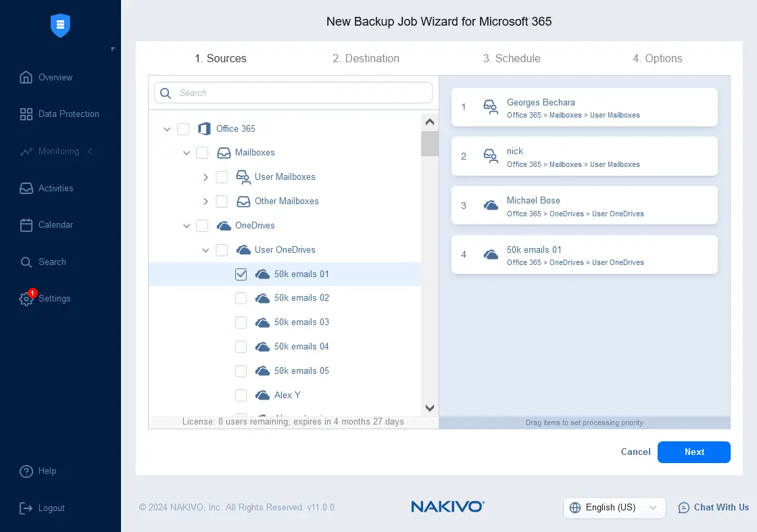The height and width of the screenshot is (532, 757).
Task: Click the OneDrives cloud icon in the tree
Action: [x=224, y=226]
